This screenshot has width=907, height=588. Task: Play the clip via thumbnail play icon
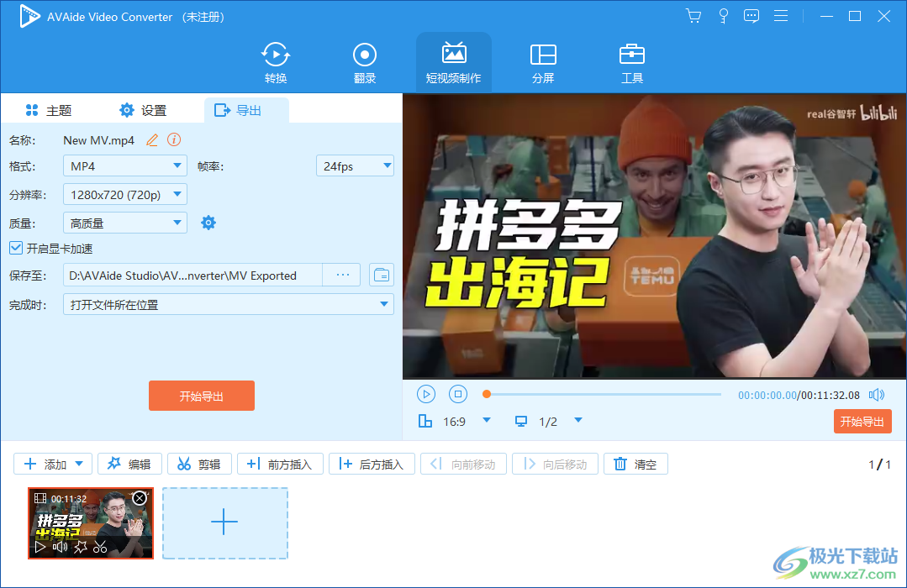point(40,546)
